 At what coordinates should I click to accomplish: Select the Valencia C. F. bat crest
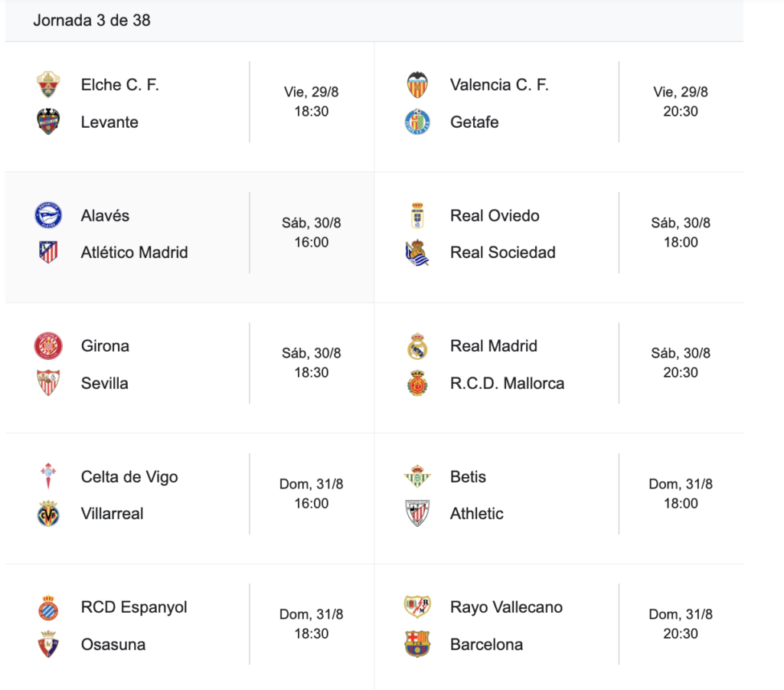(417, 84)
